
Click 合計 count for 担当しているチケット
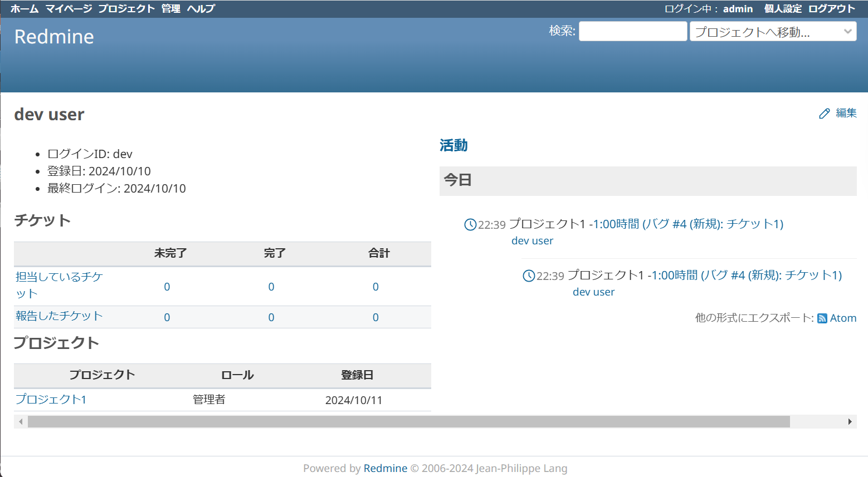coord(376,287)
